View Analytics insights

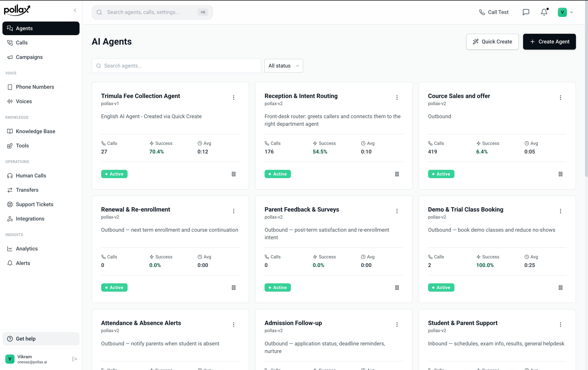click(41, 249)
